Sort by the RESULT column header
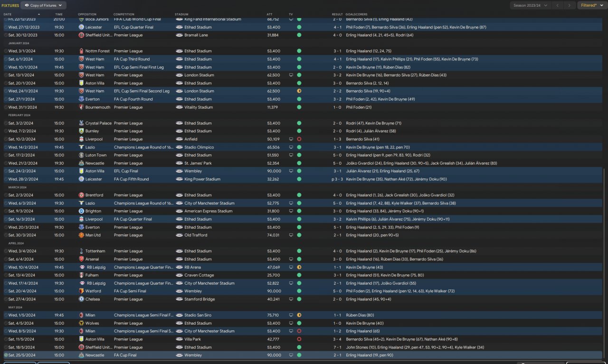This screenshot has height=364, width=608. tap(337, 14)
